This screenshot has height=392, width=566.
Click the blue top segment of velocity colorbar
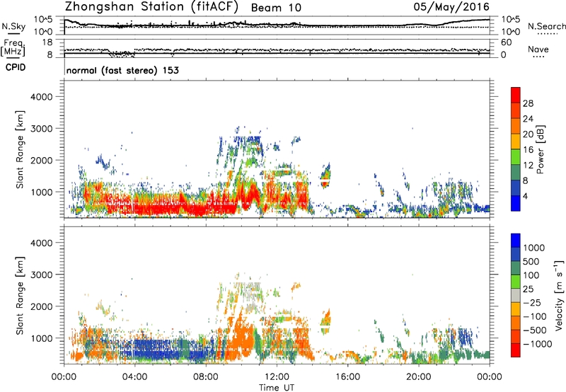click(516, 241)
